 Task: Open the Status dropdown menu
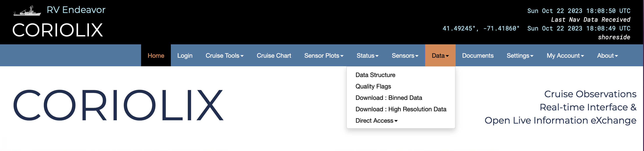pos(367,56)
